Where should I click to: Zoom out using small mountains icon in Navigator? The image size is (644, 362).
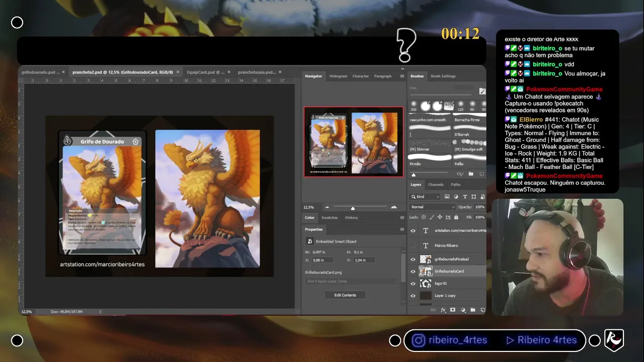point(328,207)
